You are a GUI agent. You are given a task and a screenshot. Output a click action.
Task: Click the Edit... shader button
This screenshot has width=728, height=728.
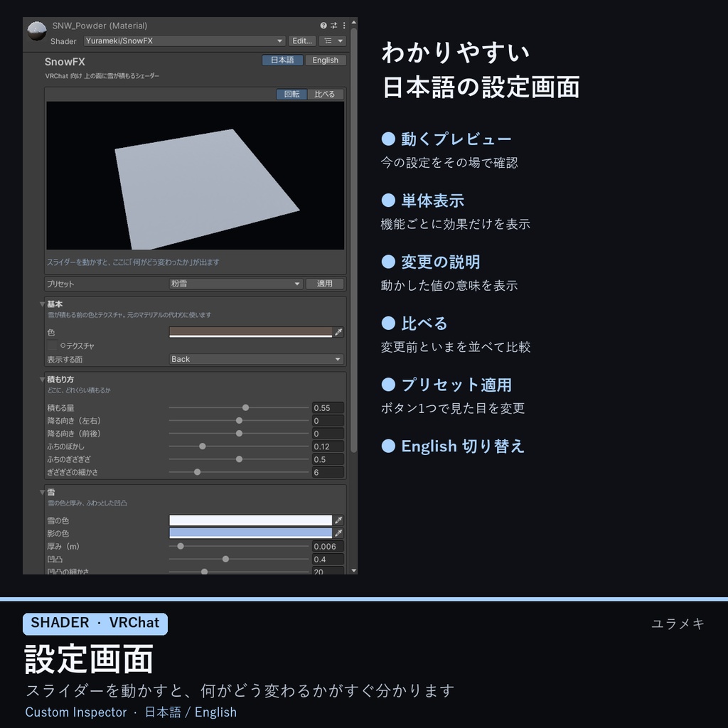[x=301, y=41]
